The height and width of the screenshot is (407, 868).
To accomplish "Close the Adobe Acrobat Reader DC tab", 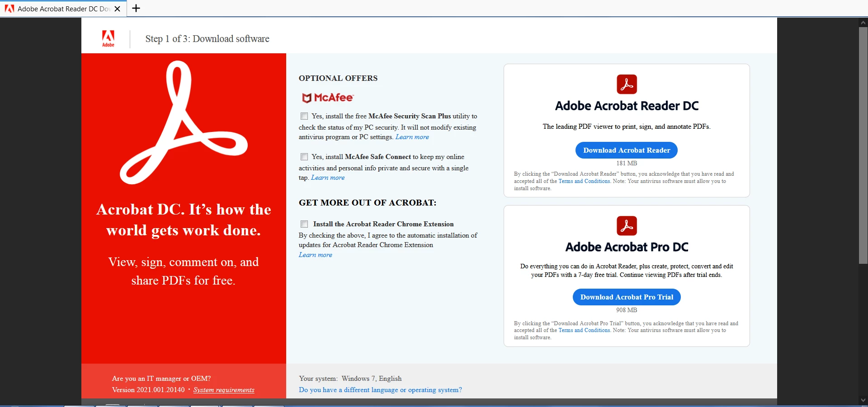I will pos(118,9).
